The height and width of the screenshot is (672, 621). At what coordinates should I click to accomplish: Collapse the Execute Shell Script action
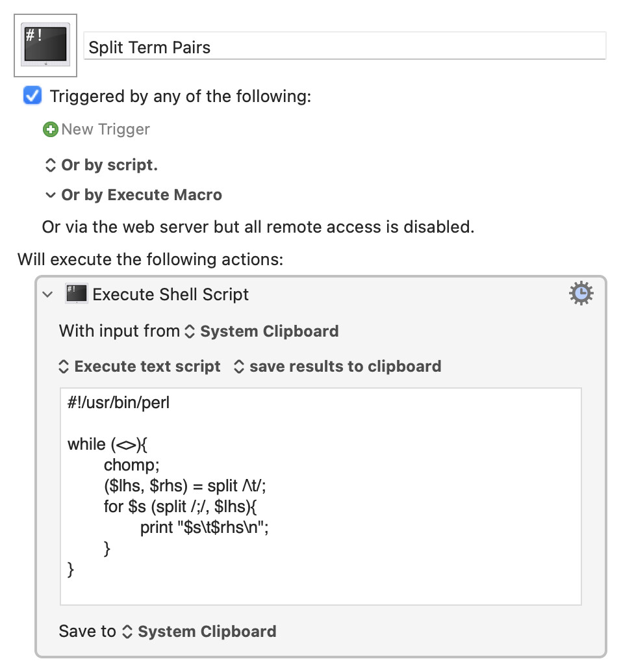pyautogui.click(x=47, y=294)
